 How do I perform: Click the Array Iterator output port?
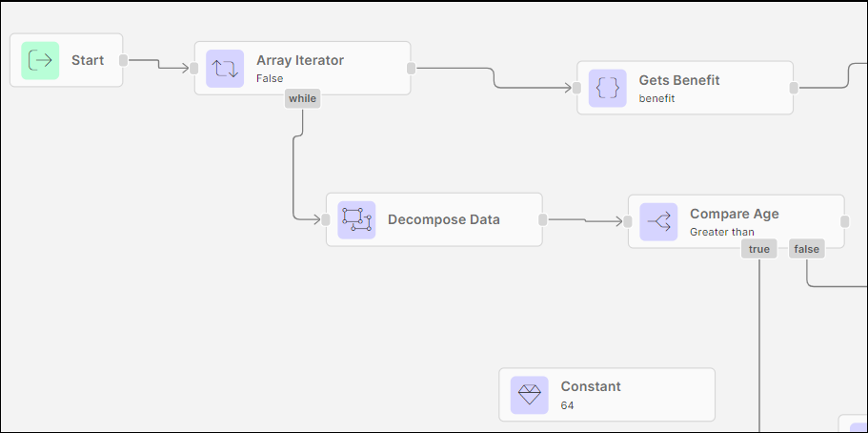point(411,68)
